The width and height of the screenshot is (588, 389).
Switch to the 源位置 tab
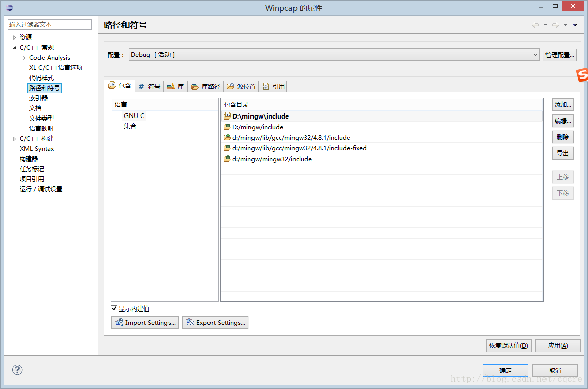pos(241,87)
